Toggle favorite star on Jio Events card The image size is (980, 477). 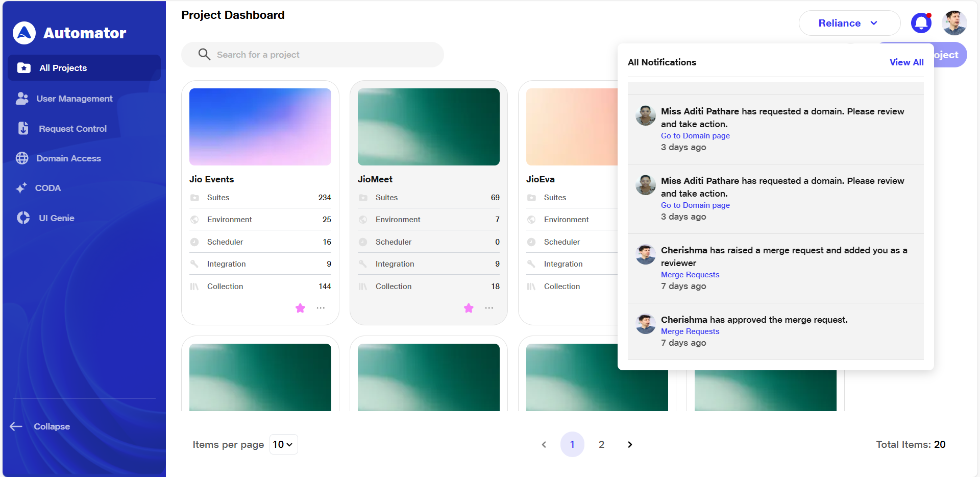tap(300, 308)
